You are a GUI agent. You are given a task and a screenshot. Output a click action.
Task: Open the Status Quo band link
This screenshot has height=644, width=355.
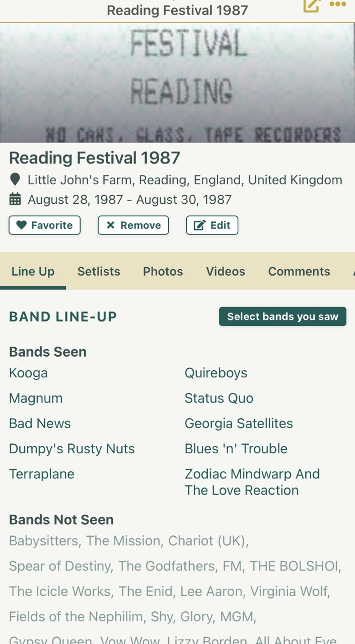219,398
